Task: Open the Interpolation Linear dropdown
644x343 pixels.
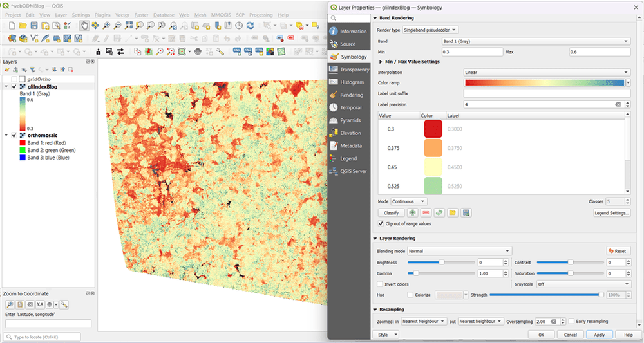Action: [x=546, y=73]
